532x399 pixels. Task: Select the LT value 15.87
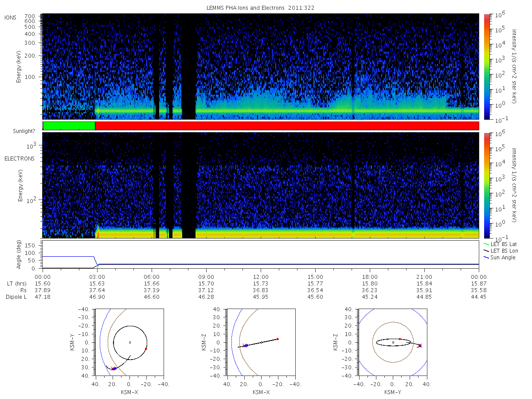coord(479,284)
